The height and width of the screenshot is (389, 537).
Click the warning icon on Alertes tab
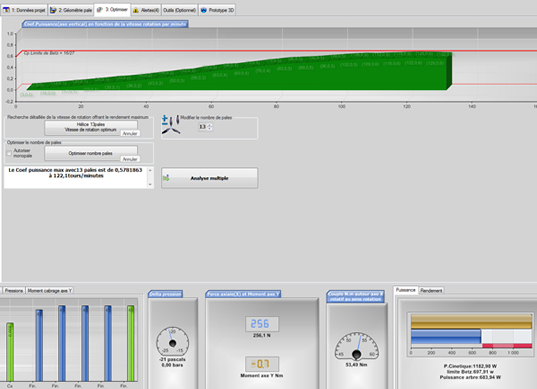(x=136, y=10)
